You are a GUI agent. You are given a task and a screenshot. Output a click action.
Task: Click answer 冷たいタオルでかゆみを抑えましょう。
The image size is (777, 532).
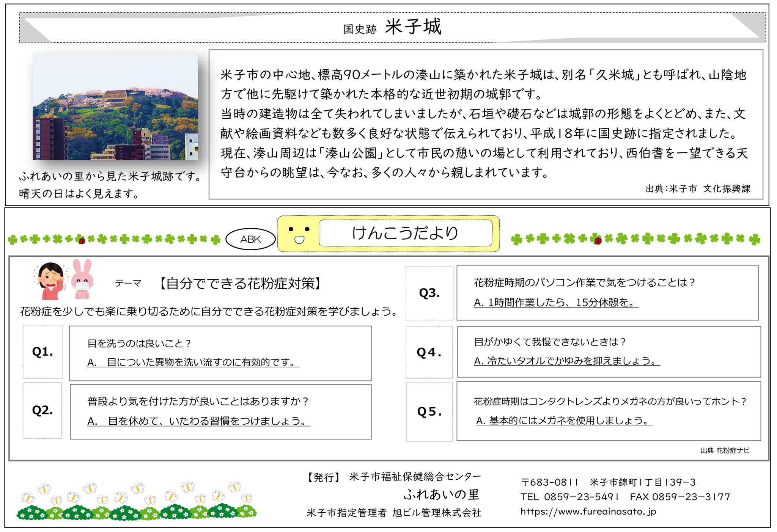[567, 361]
